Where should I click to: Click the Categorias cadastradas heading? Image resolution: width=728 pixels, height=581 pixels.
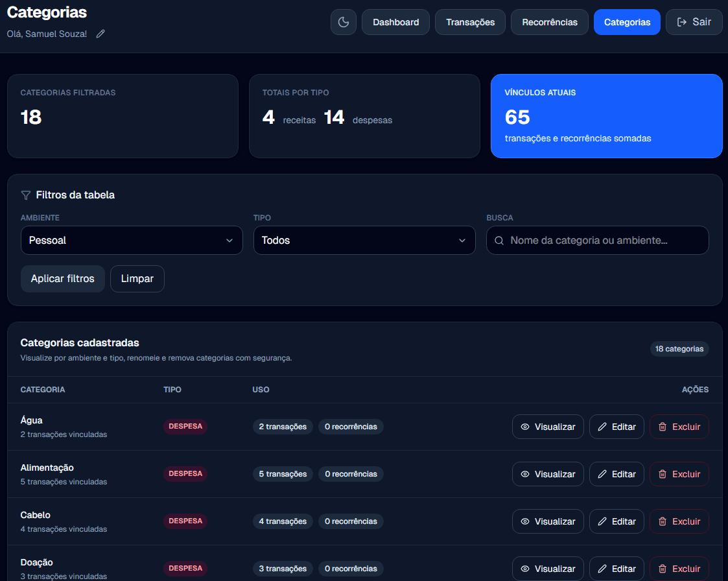80,343
